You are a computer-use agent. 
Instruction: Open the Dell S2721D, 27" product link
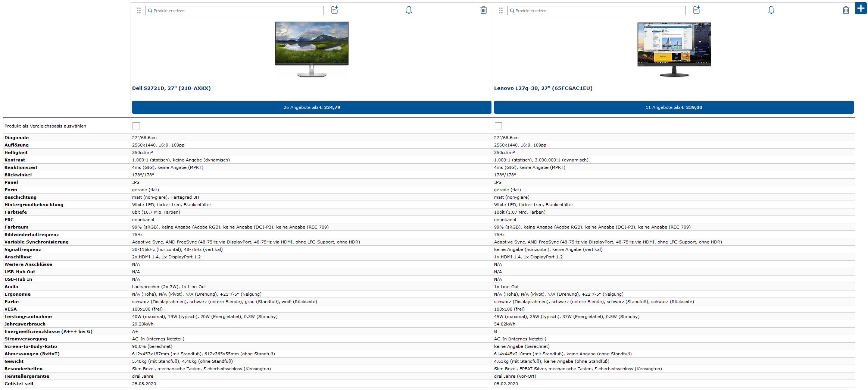(x=171, y=88)
